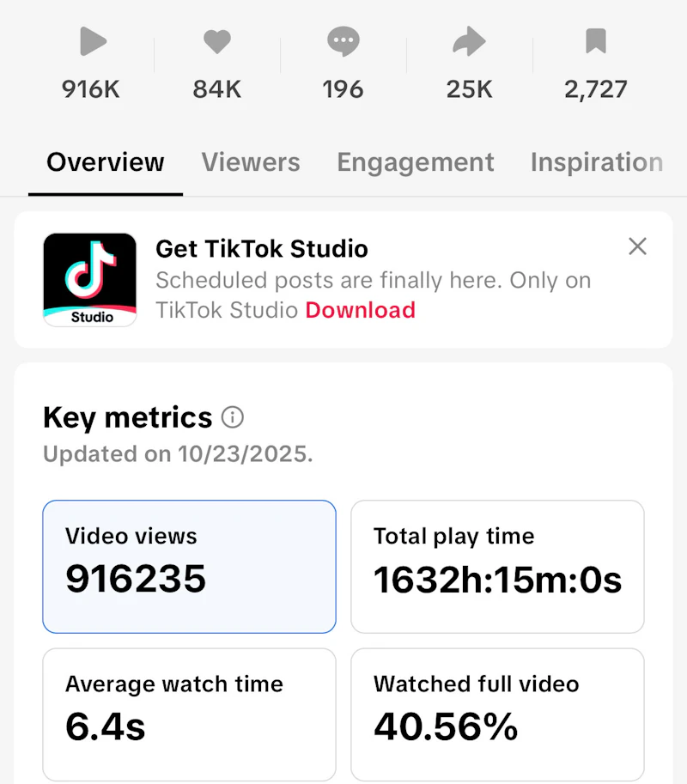Viewport: 687px width, 784px height.
Task: Open comments via the speech bubble icon
Action: [x=343, y=40]
